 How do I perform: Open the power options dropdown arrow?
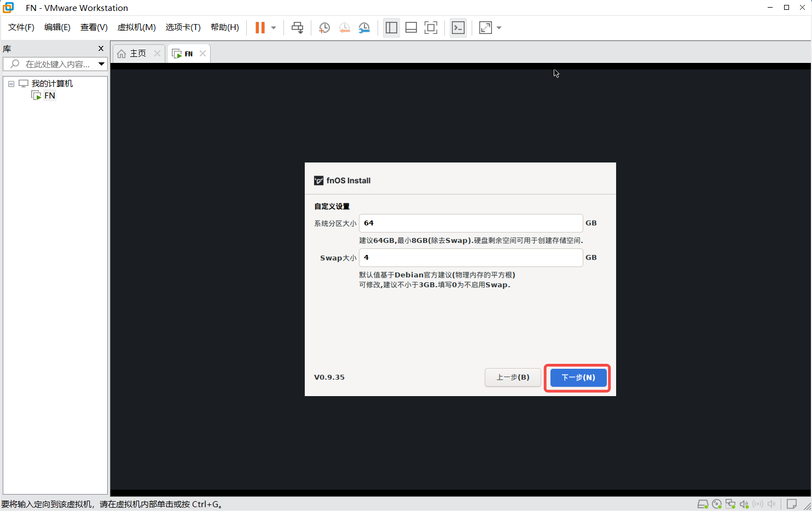pyautogui.click(x=274, y=27)
